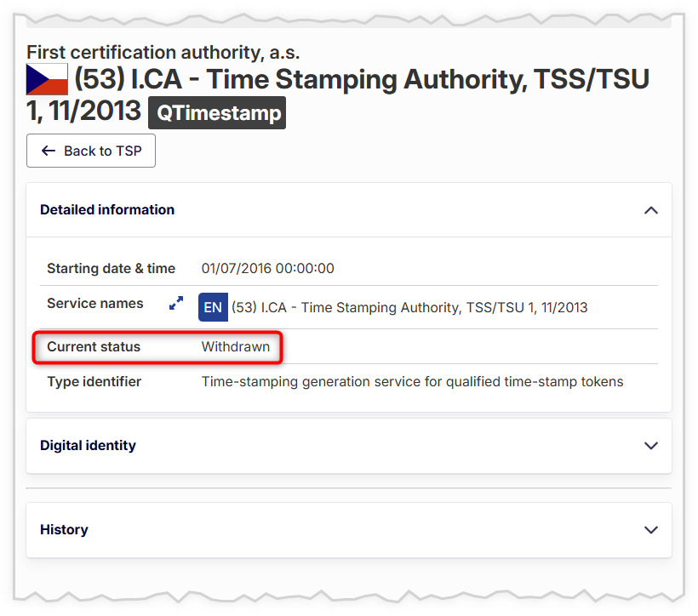
Task: Click the 'Withdrawn' status value
Action: coord(236,347)
